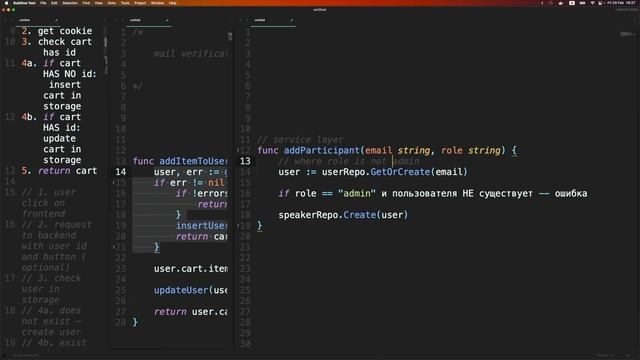Screen dimensions: 640x360
Task: Open the Tools menu
Action: [x=125, y=3]
